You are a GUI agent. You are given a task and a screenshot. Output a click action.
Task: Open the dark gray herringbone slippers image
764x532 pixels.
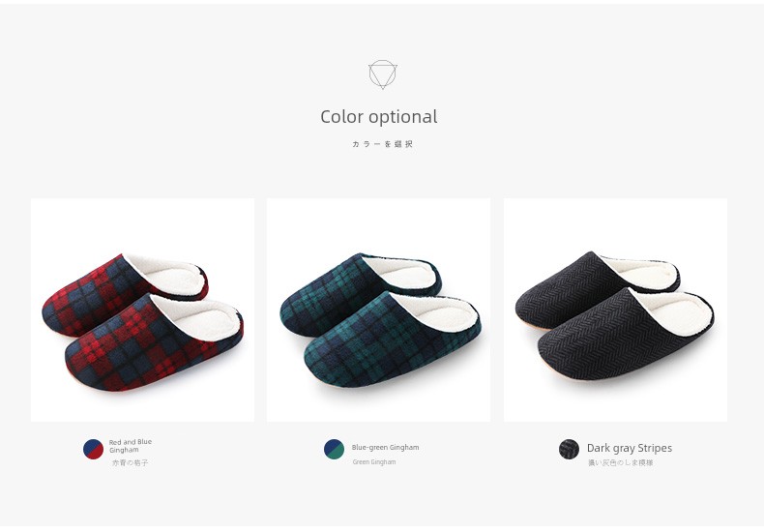pyautogui.click(x=615, y=310)
